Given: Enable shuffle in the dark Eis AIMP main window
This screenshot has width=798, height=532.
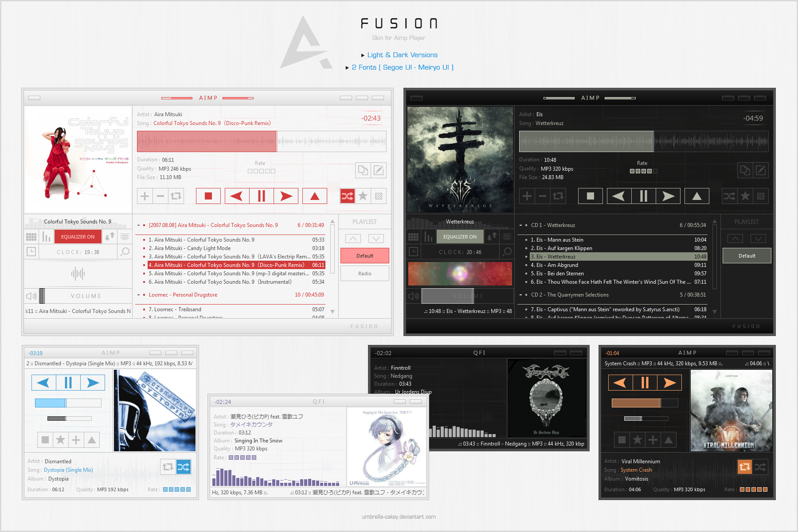Looking at the screenshot, I should (730, 196).
